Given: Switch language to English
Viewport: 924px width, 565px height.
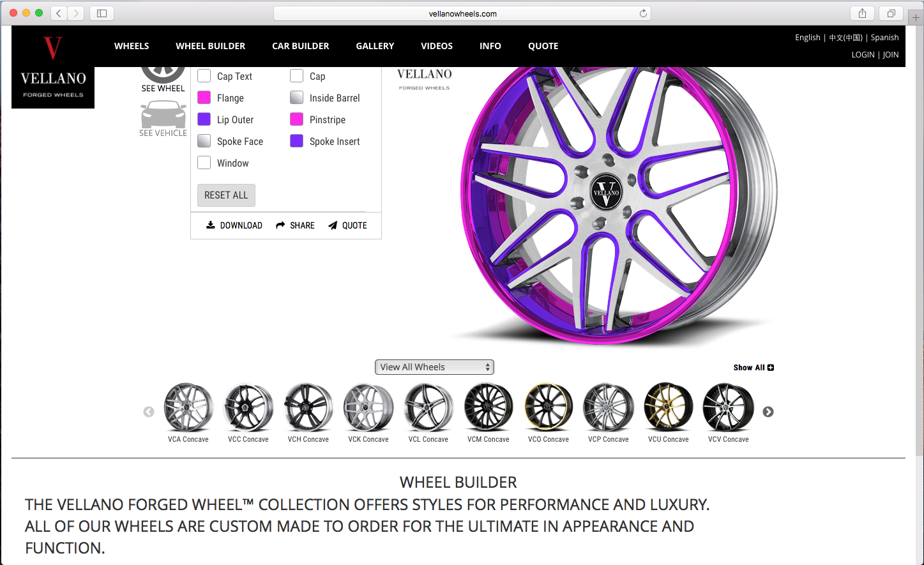Looking at the screenshot, I should [x=808, y=38].
